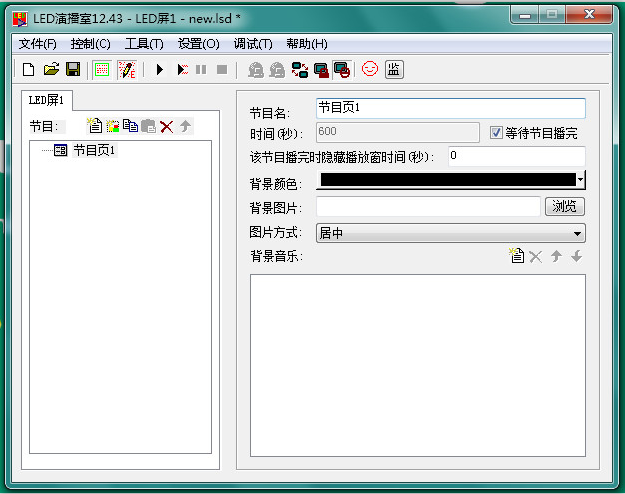
Task: Click the 浏览 browse button
Action: [565, 206]
